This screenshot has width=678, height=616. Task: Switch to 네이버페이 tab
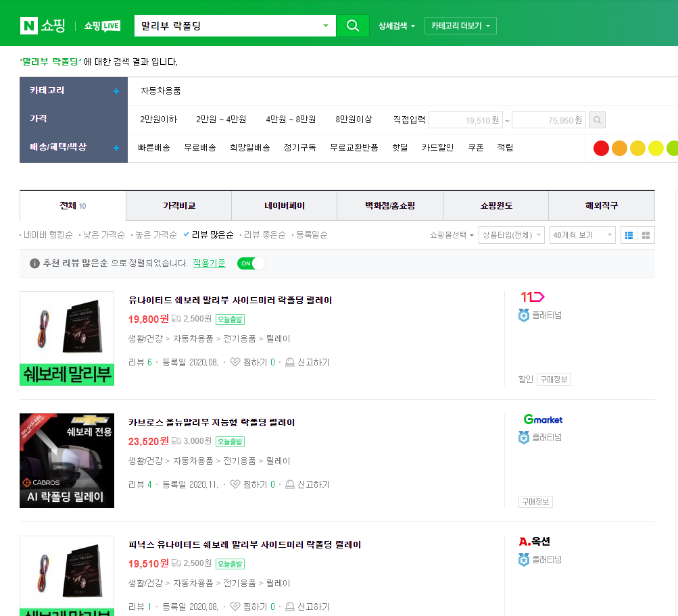285,205
